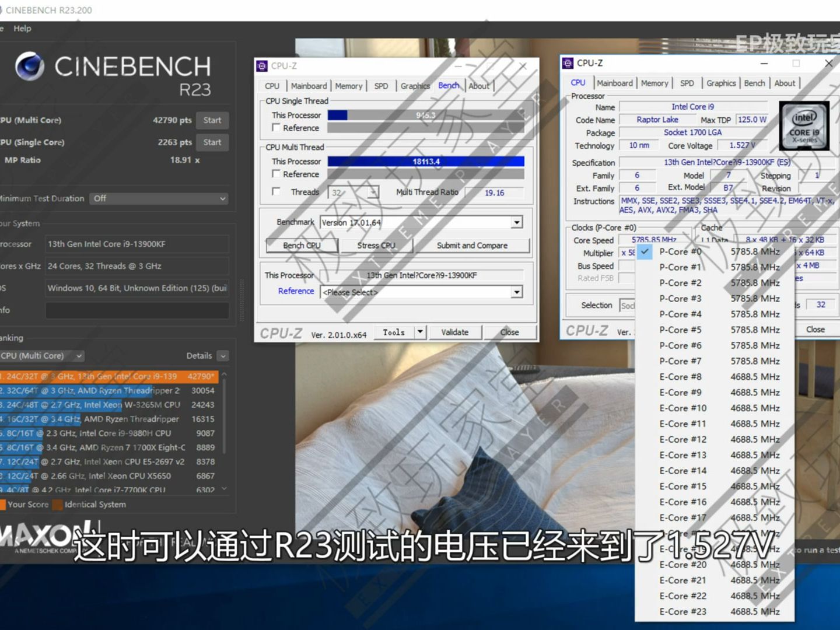Click Close button in right CPU-Z window
Image resolution: width=840 pixels, height=630 pixels.
[x=815, y=330]
